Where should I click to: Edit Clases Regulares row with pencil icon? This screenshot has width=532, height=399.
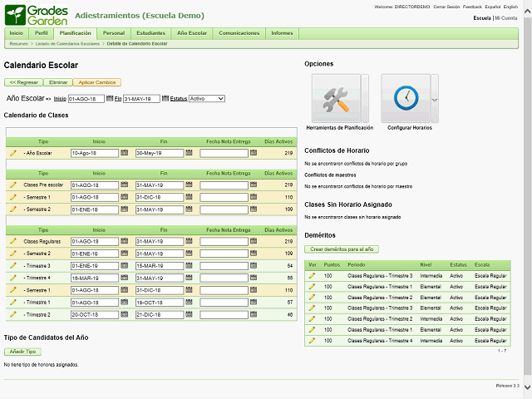[x=13, y=241]
